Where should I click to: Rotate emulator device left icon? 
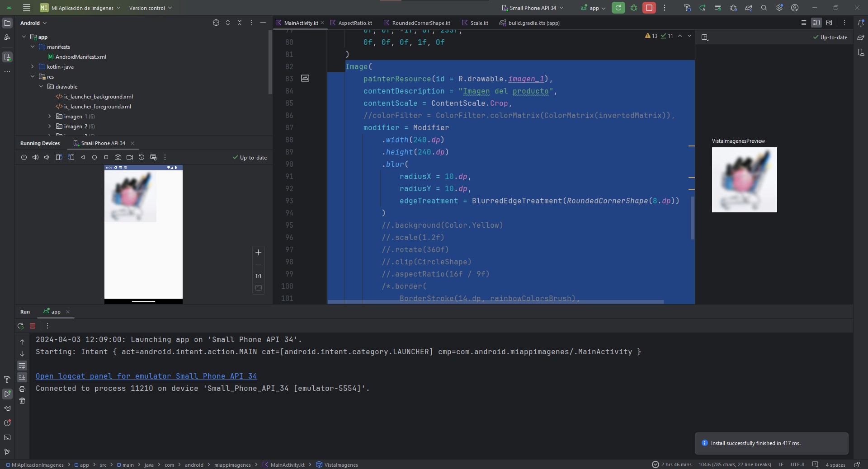pyautogui.click(x=59, y=157)
